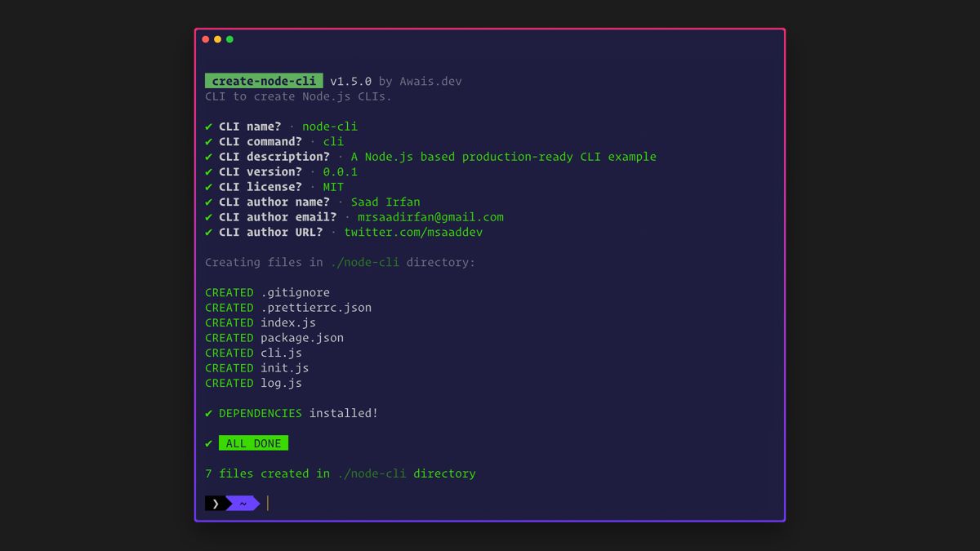Click the purple tilde home directory segment
This screenshot has height=551, width=980.
coord(243,504)
